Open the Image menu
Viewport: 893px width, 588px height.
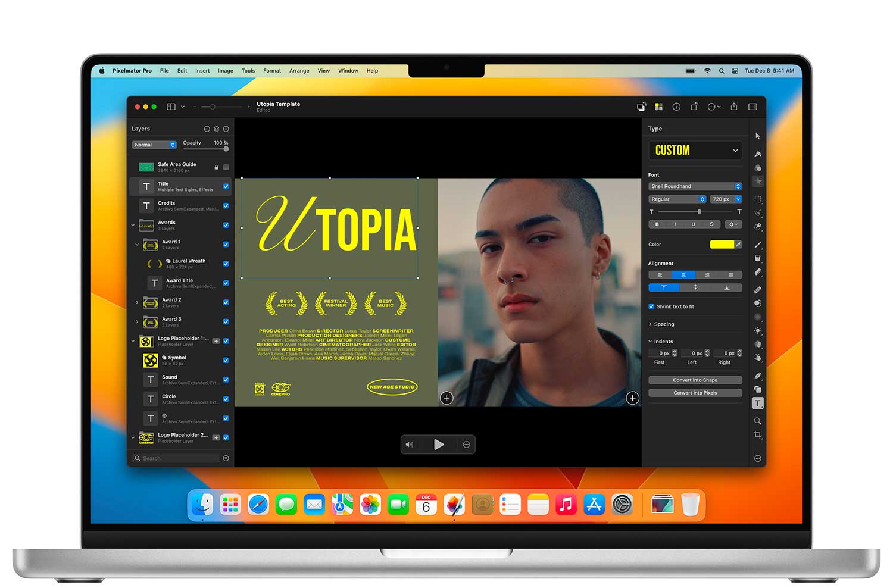226,71
